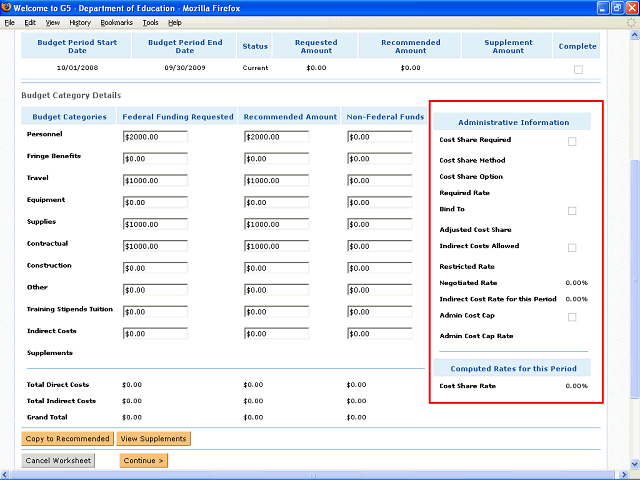This screenshot has height=480, width=640.
Task: Check the Indirect Costs Allowed box
Action: click(572, 247)
